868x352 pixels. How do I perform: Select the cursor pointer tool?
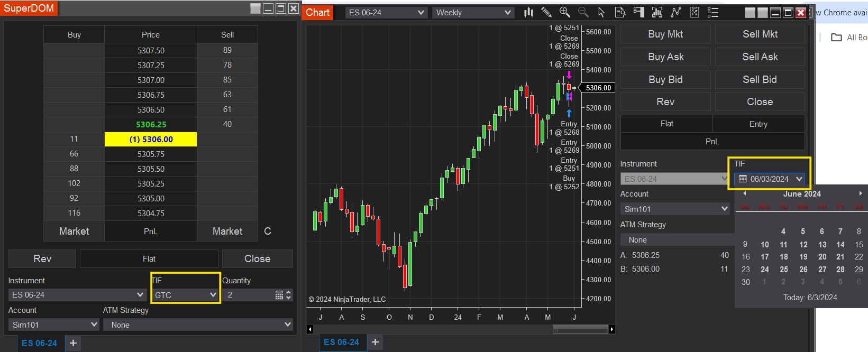point(601,12)
